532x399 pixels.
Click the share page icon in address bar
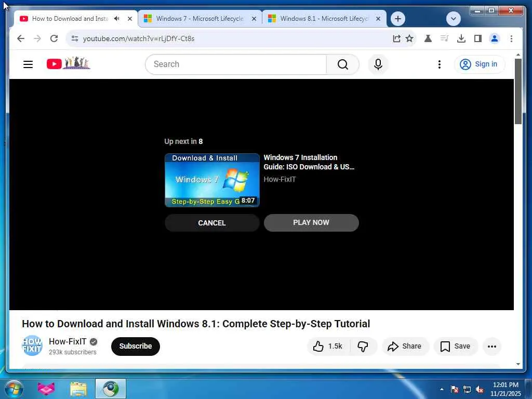pos(396,38)
